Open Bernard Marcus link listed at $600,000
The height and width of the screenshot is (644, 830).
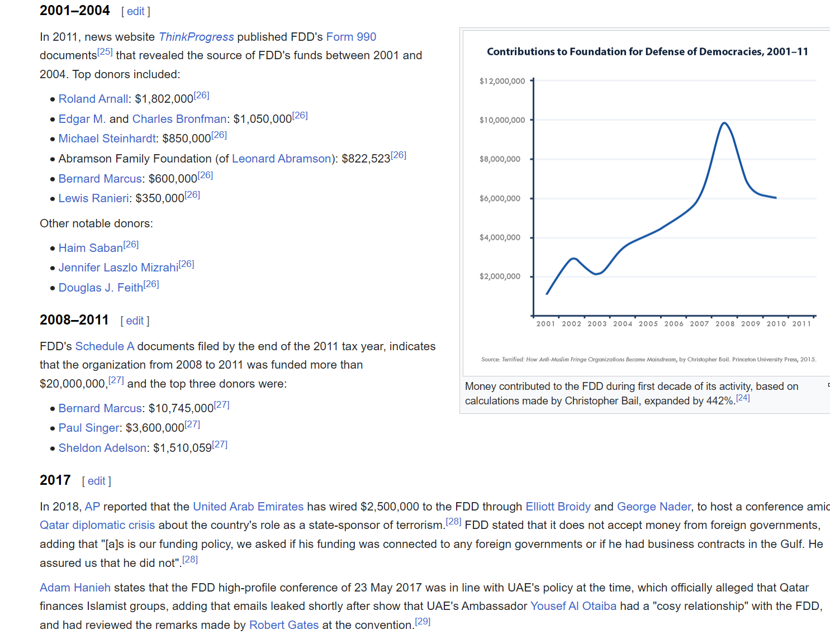[x=100, y=179]
